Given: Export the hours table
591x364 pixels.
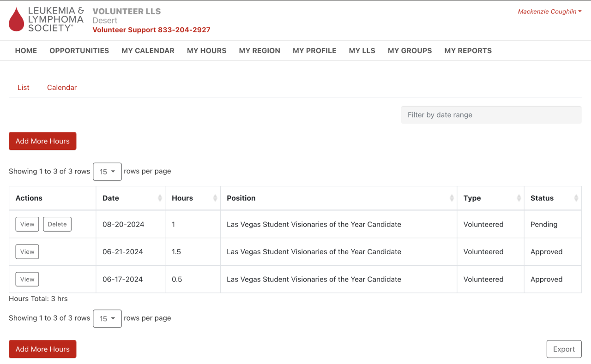Looking at the screenshot, I should [x=564, y=349].
